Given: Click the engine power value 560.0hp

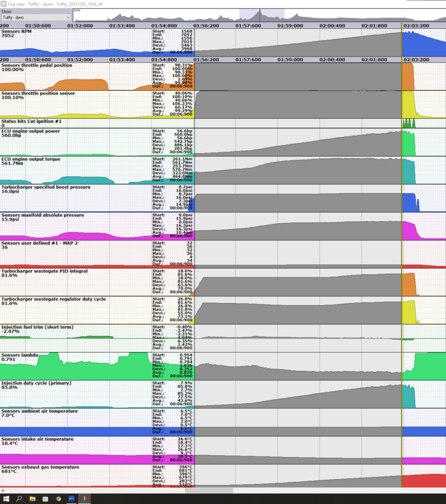Looking at the screenshot, I should 11,135.
